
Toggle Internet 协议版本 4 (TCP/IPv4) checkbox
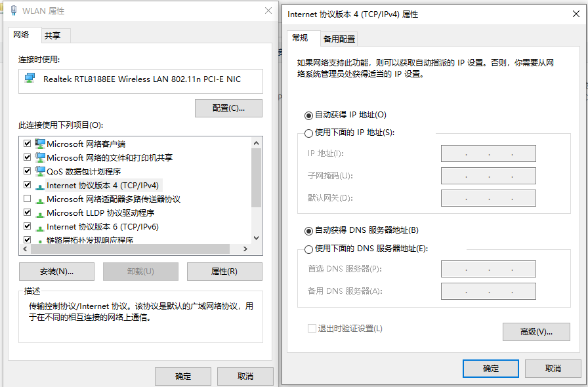click(x=27, y=184)
